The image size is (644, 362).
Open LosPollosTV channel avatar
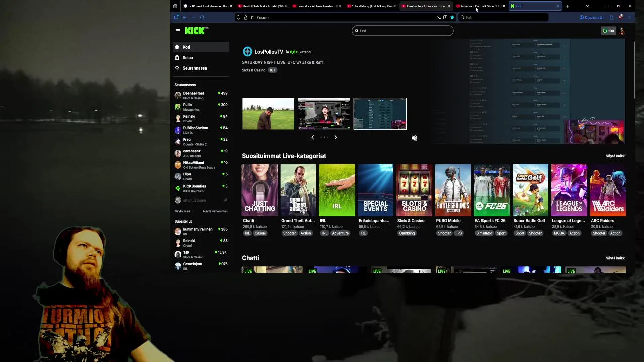coord(247,52)
